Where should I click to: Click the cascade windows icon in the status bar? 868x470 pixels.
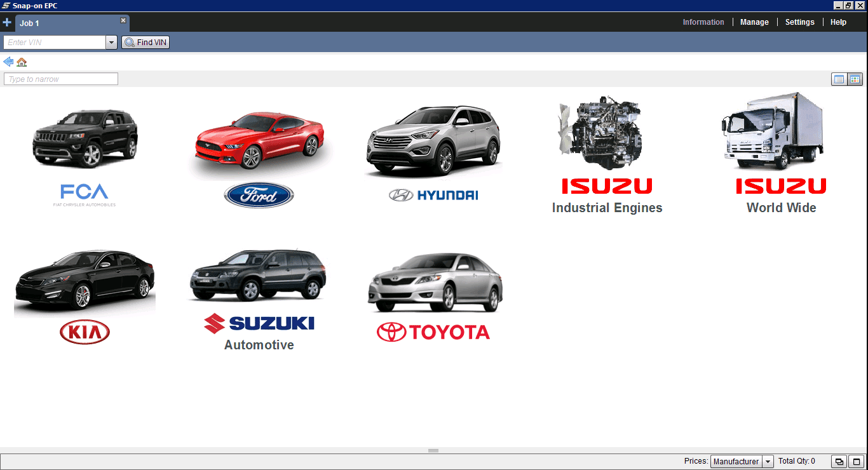tap(839, 462)
